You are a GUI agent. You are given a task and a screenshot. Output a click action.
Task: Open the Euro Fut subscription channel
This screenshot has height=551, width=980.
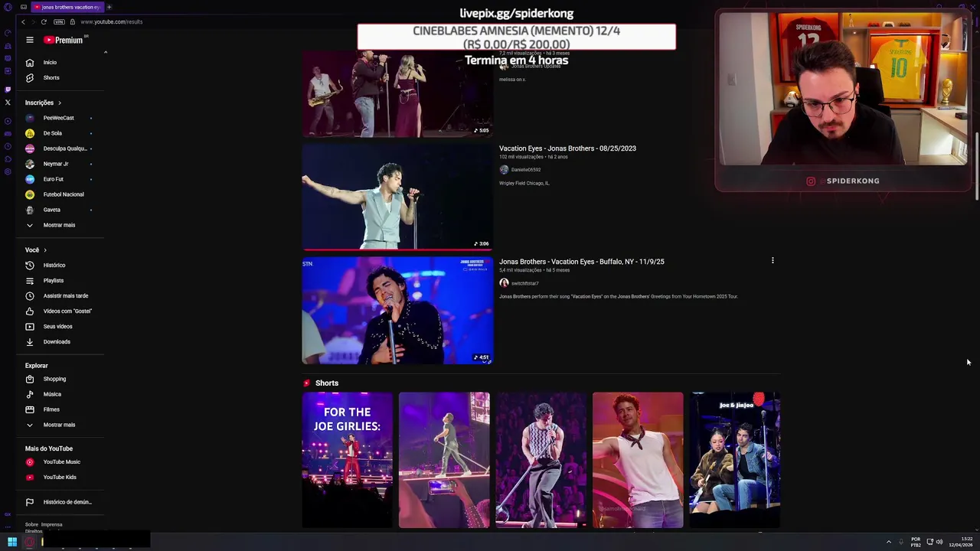(53, 179)
